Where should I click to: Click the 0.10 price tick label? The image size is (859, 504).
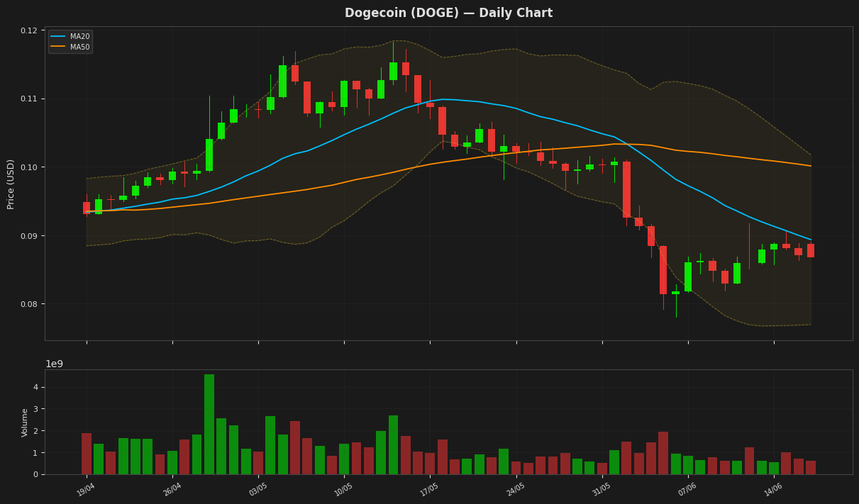click(29, 167)
